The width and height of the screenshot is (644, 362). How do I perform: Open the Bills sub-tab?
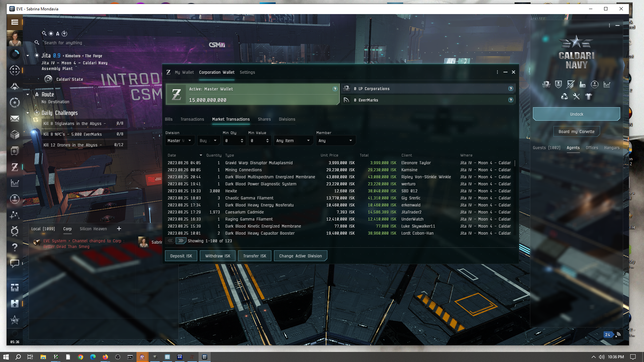[x=169, y=119]
